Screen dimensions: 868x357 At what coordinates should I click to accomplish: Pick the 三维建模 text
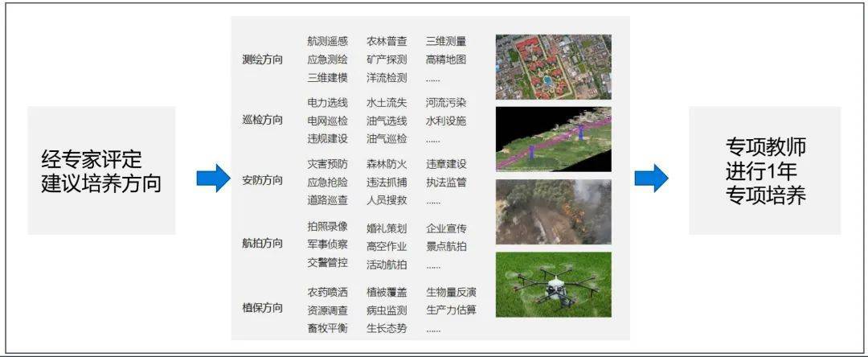pos(328,78)
